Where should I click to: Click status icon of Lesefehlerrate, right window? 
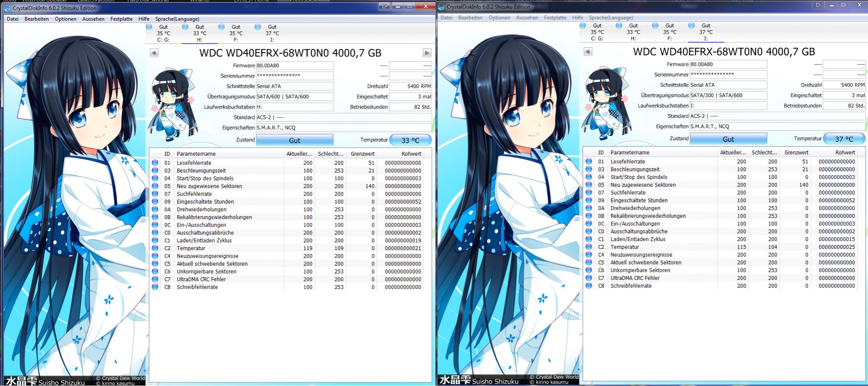589,162
